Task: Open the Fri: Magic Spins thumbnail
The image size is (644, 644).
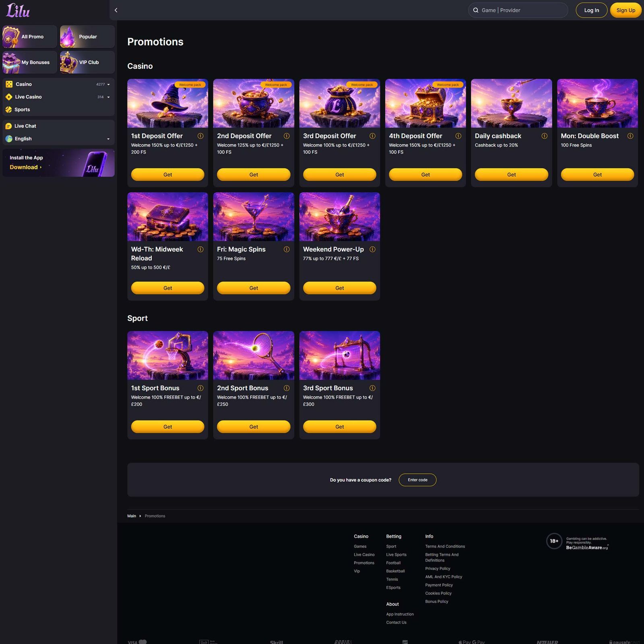Action: [254, 217]
